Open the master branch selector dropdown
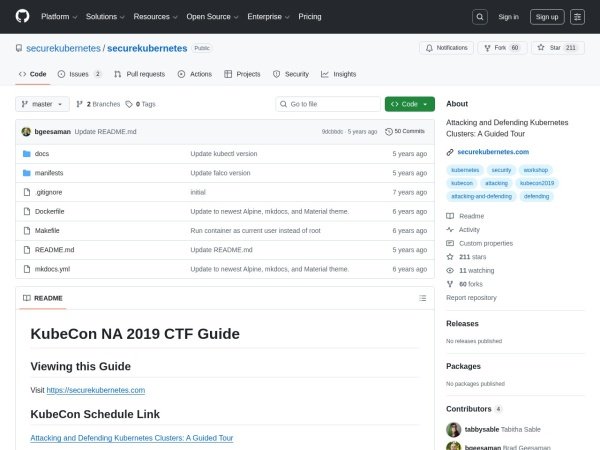 click(42, 104)
